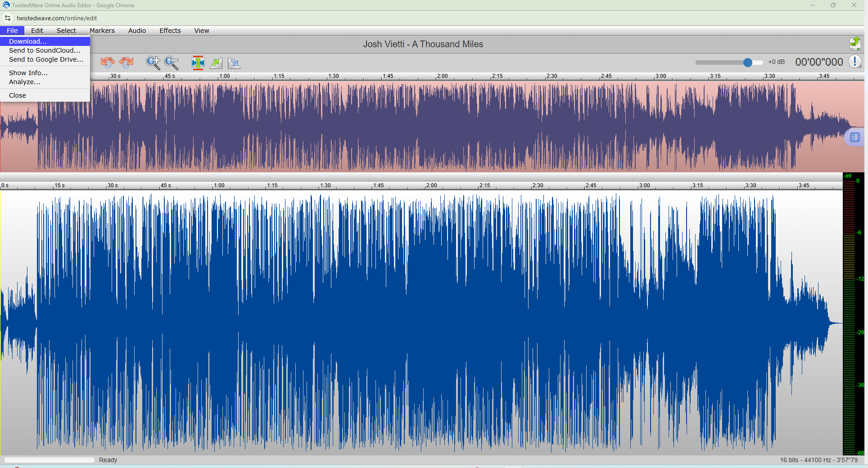Choose Analyze... from the File menu

pos(45,82)
